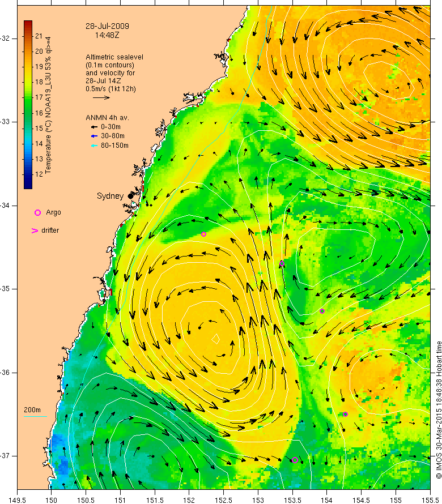Click the cyan 80-150m legend arrow

(x=95, y=146)
